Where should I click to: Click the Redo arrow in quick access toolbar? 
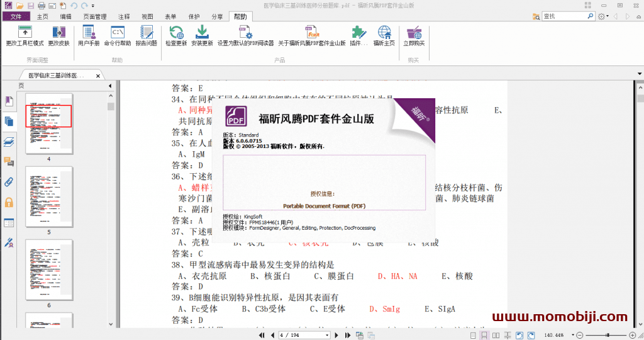pos(84,6)
